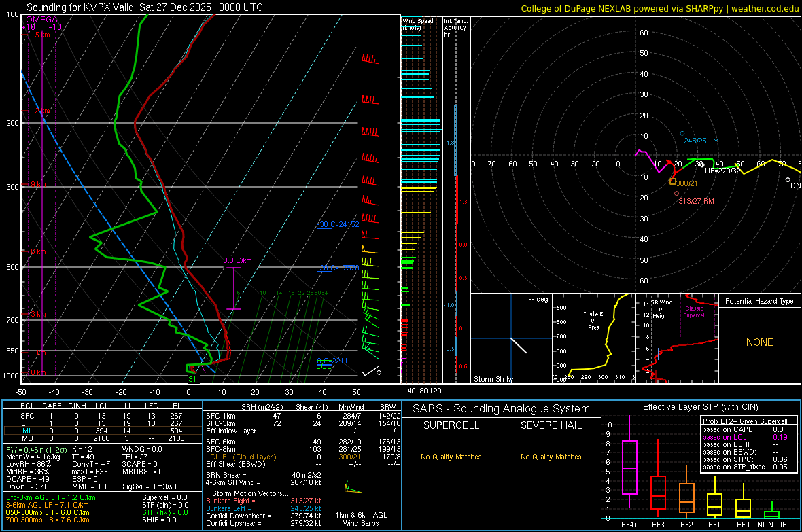This screenshot has width=802, height=532.
Task: Select the 313/27 RM hodograph marker
Action: coord(677,194)
